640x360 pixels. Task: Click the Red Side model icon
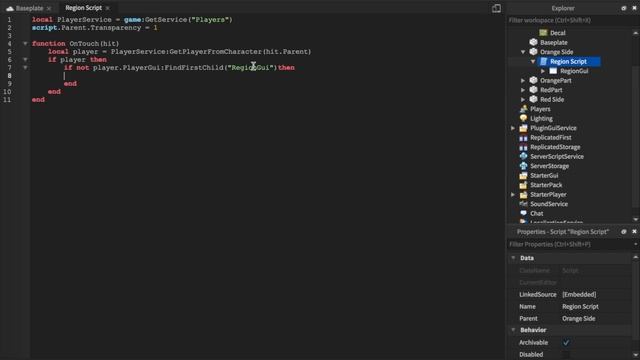(x=533, y=99)
